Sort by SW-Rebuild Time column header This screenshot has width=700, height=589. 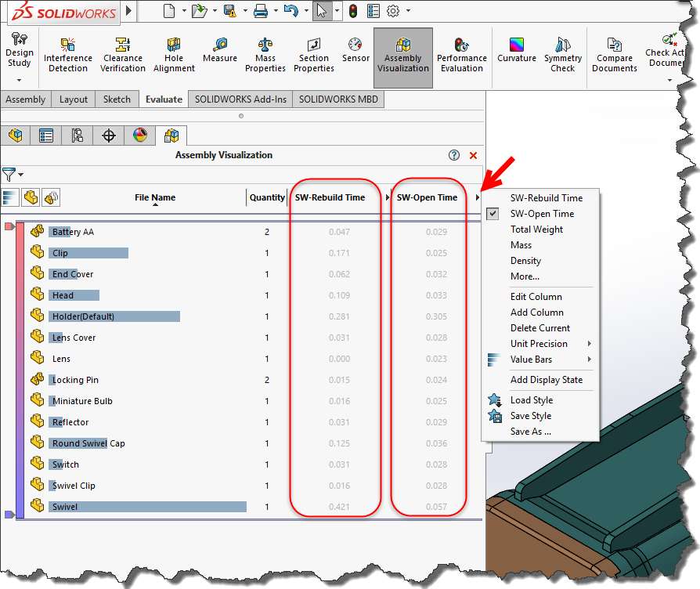tap(330, 197)
